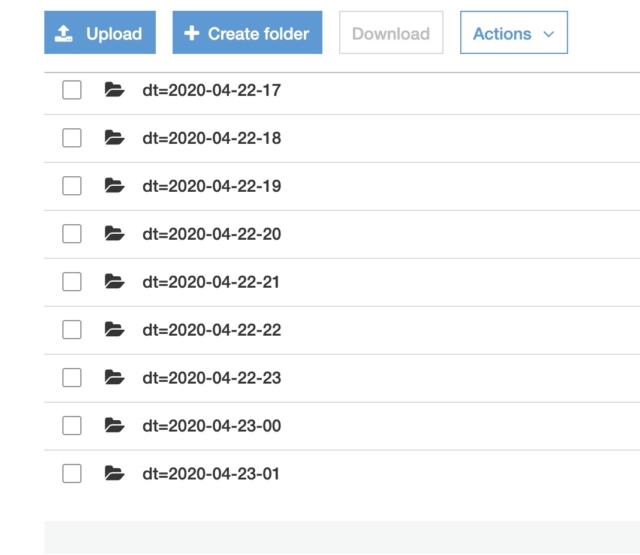The height and width of the screenshot is (555, 640).
Task: Click folder icon for dt=2020-04-23-00
Action: 114,426
